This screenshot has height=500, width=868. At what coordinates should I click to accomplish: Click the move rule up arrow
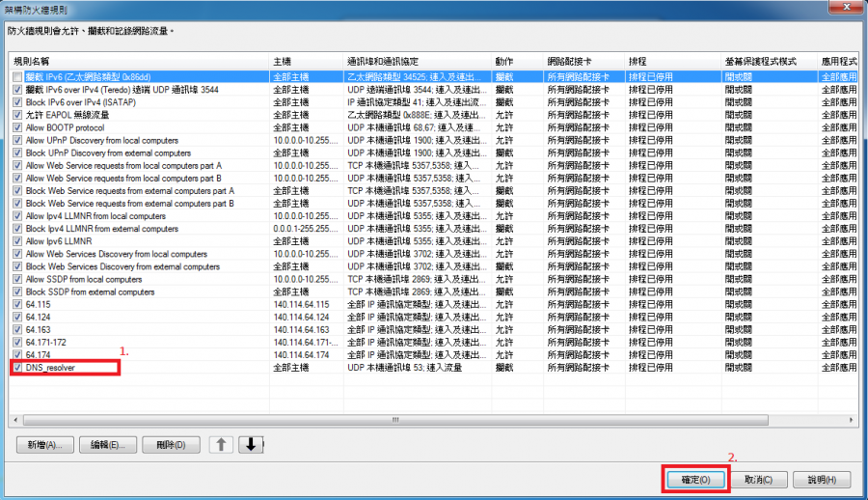click(221, 445)
